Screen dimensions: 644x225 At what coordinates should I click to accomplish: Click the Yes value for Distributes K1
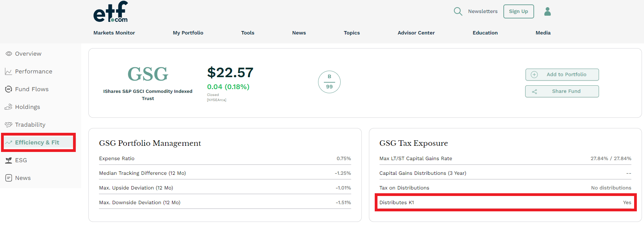click(627, 202)
